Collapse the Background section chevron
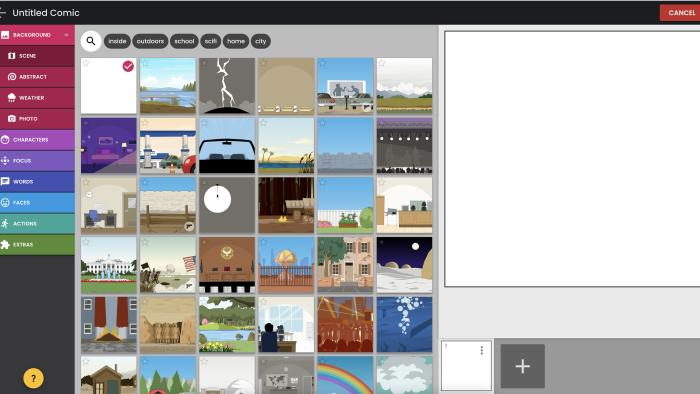The width and height of the screenshot is (700, 394). 67,35
